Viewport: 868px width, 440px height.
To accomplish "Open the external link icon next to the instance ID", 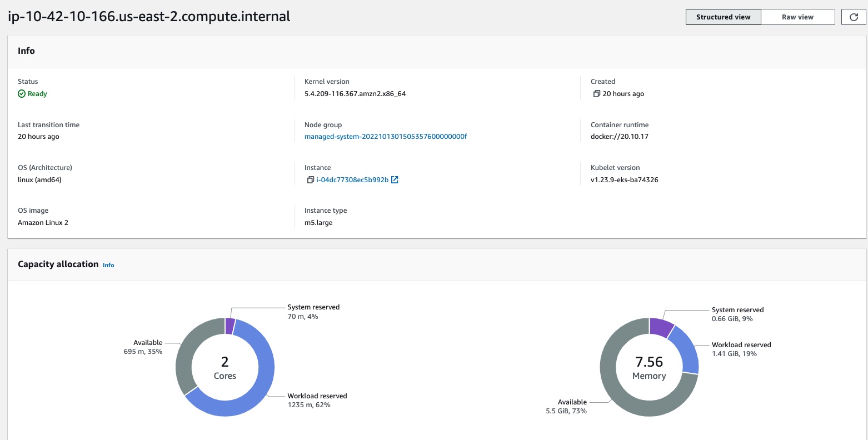I will 395,180.
